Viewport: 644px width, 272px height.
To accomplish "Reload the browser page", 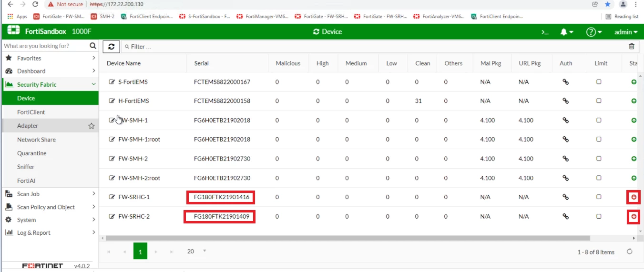I will tap(35, 4).
